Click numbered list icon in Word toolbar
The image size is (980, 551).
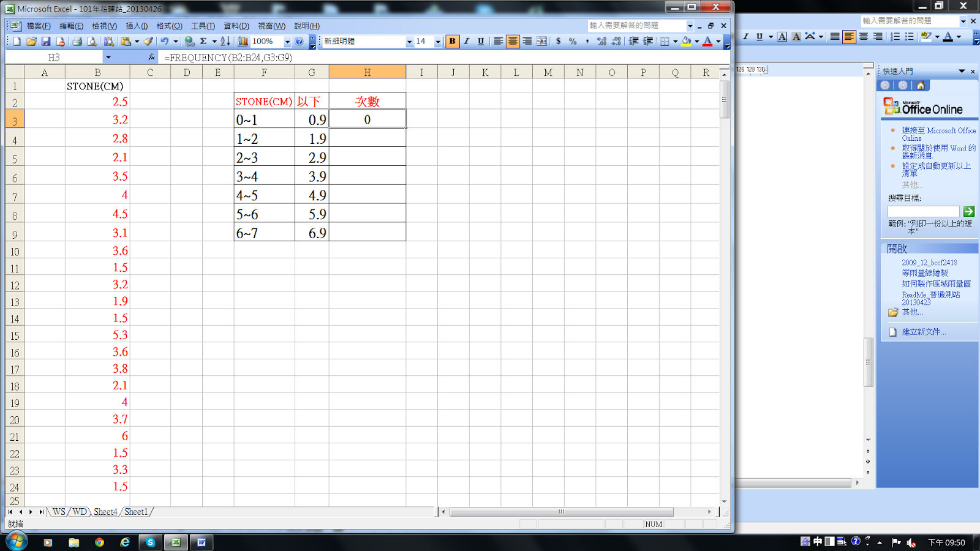[895, 37]
